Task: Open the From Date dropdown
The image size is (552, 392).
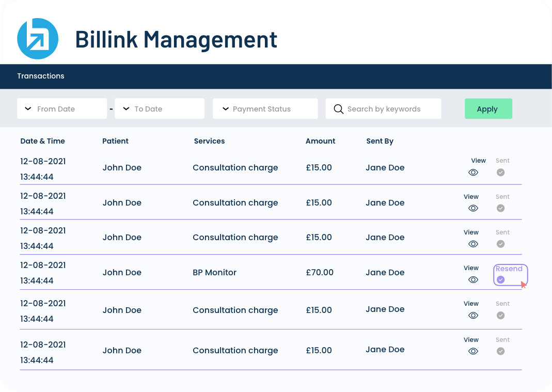Action: (x=62, y=108)
